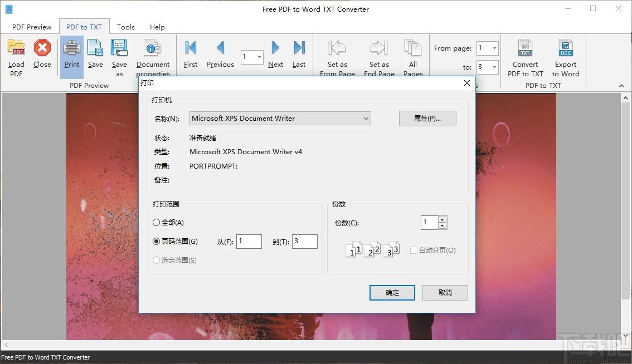Click the 从(F) page input field
The width and height of the screenshot is (632, 364).
[x=249, y=241]
